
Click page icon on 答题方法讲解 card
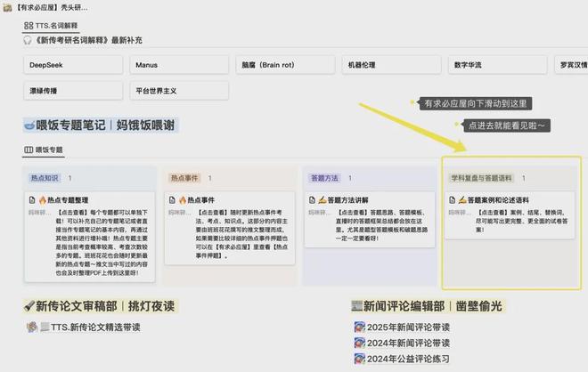click(x=312, y=200)
